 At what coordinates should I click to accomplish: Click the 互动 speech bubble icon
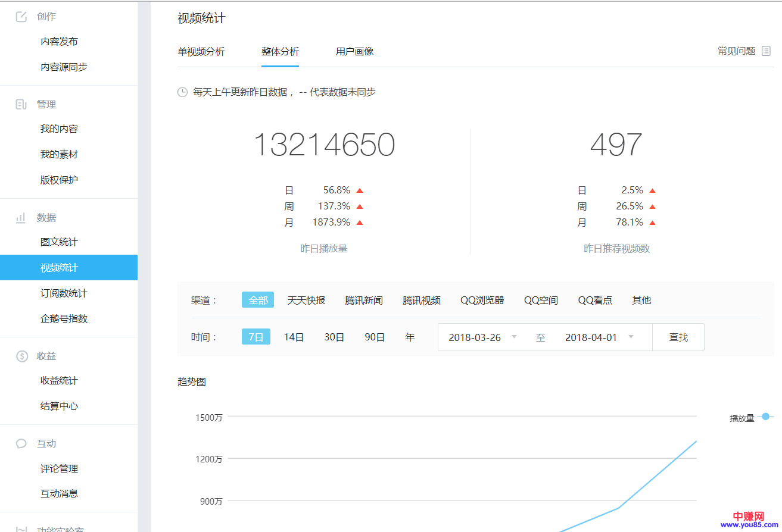[x=21, y=443]
